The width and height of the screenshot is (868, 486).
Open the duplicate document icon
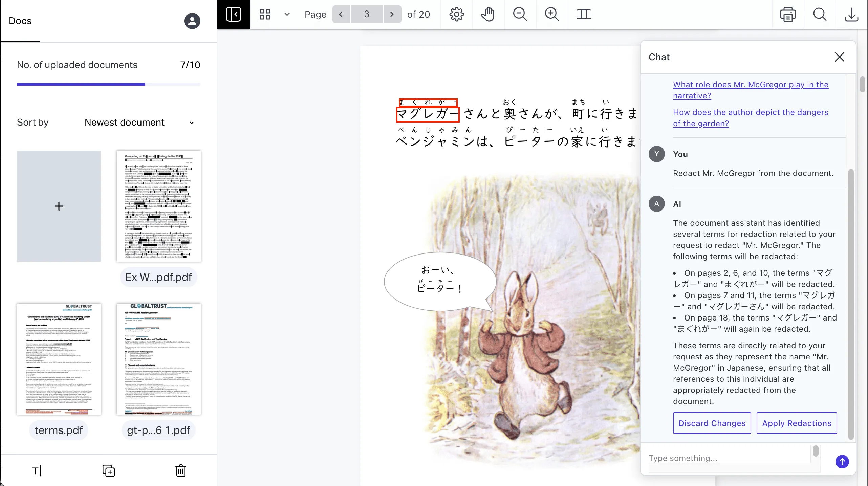pos(108,471)
